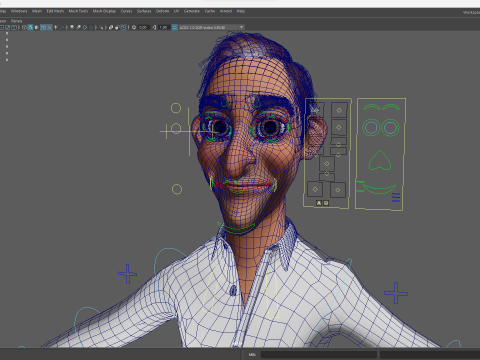Screen dimensions: 480x360
Task: Toggle the highlighted X-ray joints icon
Action: (123, 27)
